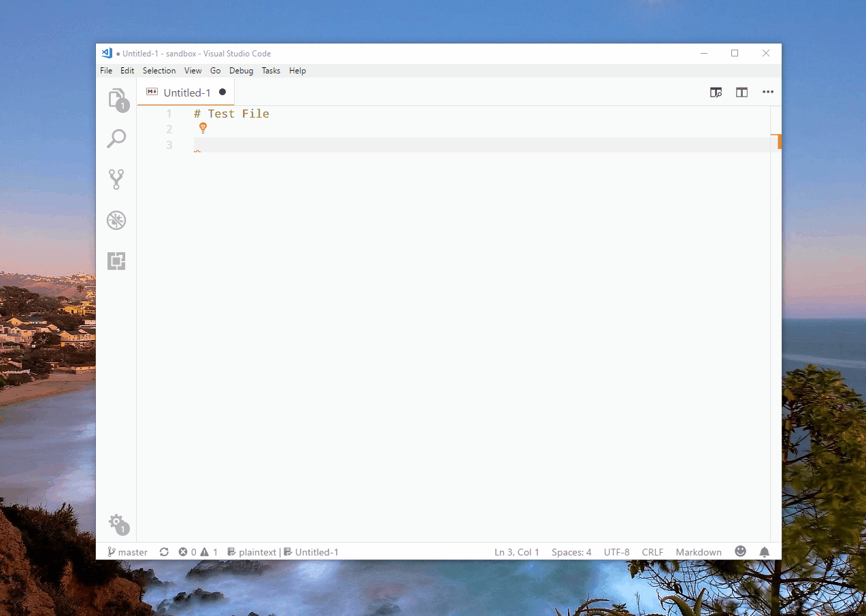Change language mode by clicking Markdown
Screen dimensions: 866x616
[x=698, y=551]
